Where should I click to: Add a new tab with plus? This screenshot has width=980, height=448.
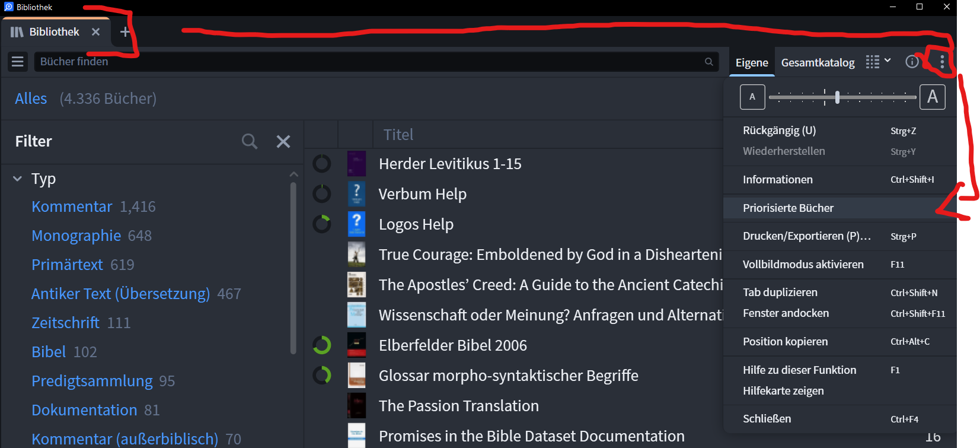tap(125, 32)
